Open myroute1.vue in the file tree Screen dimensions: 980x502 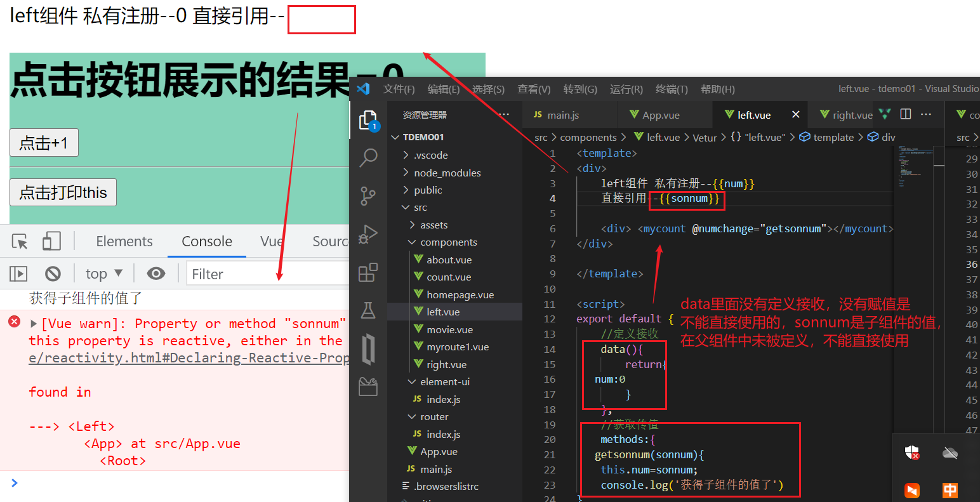tap(458, 347)
